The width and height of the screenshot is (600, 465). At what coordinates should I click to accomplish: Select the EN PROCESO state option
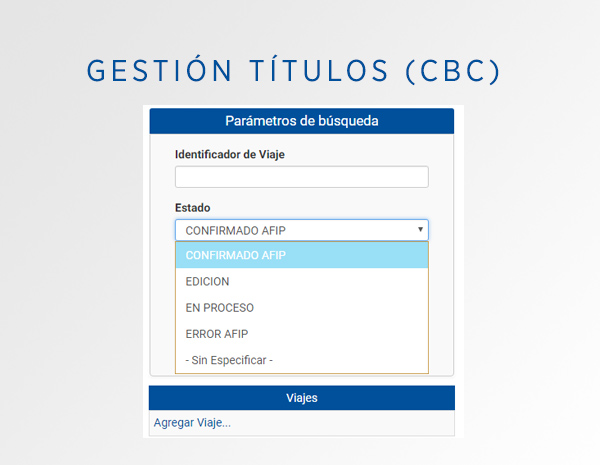pyautogui.click(x=302, y=308)
